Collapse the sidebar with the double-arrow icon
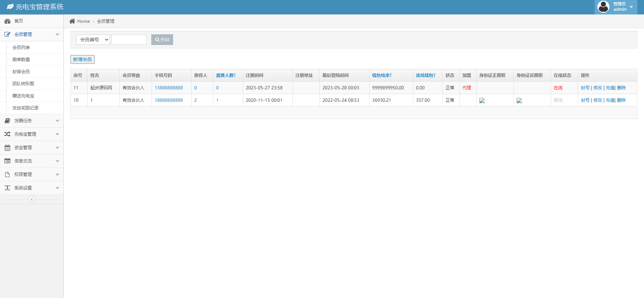Viewport: 644px width, 298px height. [32, 199]
